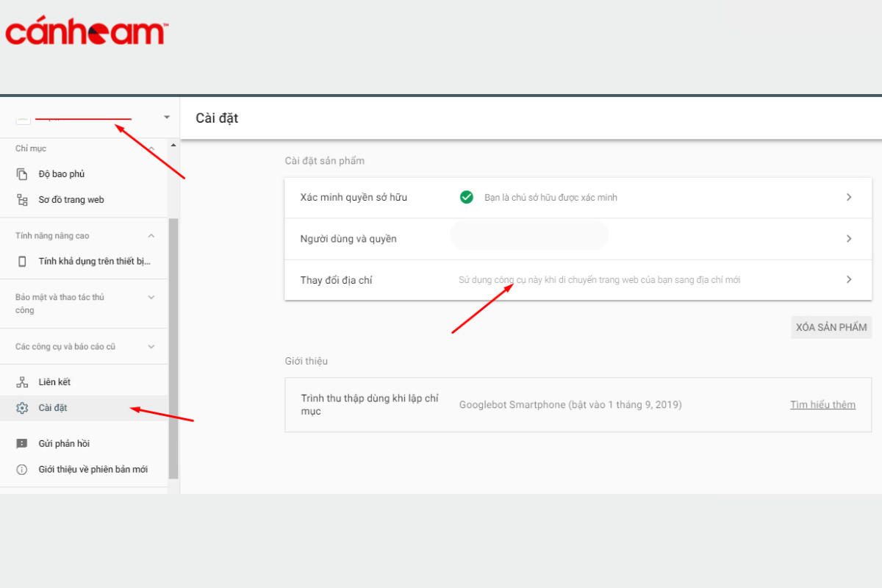The height and width of the screenshot is (588, 882).
Task: Open Người dùng và quyền row
Action: [578, 239]
